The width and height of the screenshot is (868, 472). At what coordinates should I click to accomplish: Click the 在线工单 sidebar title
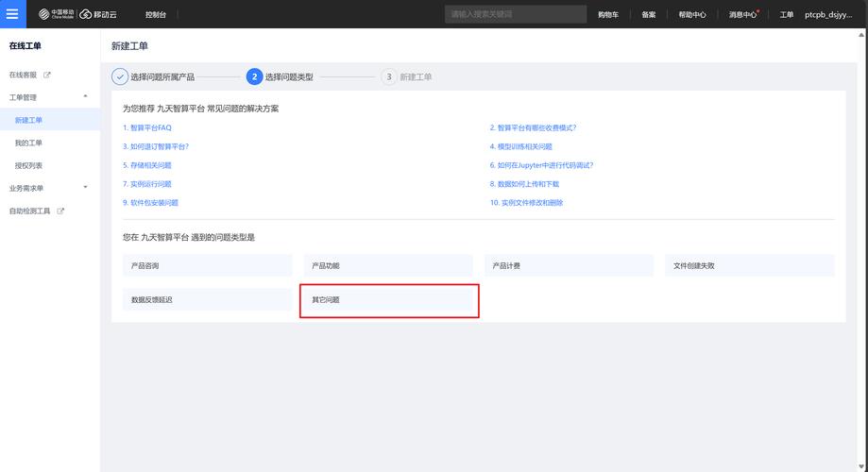coord(25,46)
